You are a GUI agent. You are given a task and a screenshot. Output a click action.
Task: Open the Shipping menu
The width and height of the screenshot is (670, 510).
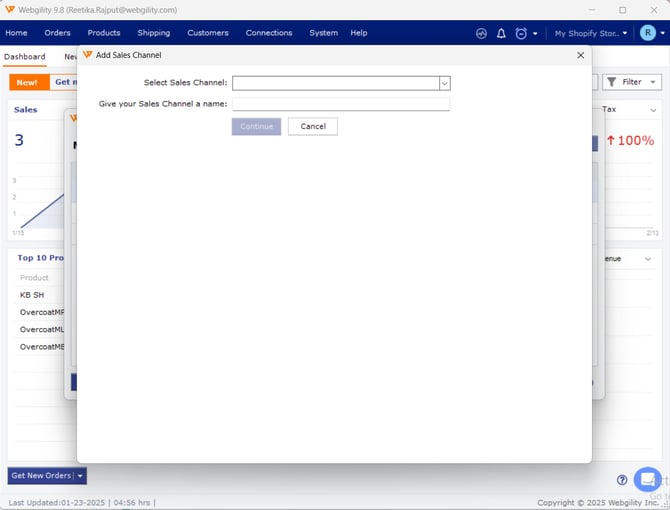click(154, 33)
